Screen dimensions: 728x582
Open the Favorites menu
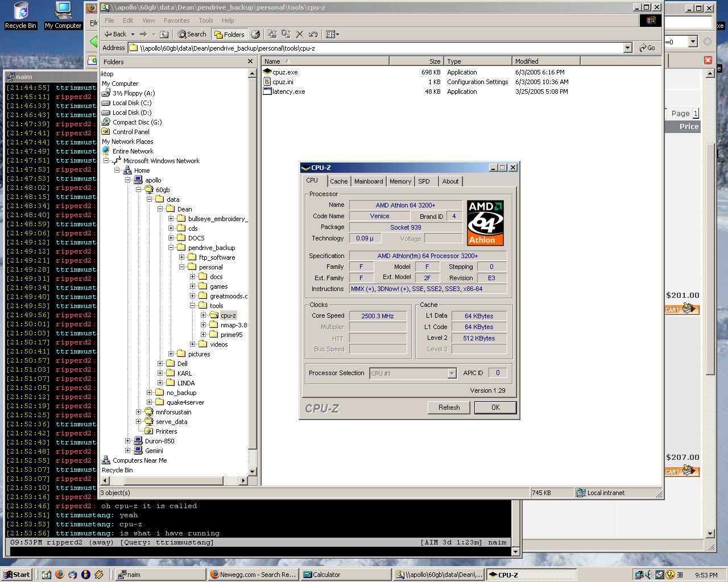[177, 20]
